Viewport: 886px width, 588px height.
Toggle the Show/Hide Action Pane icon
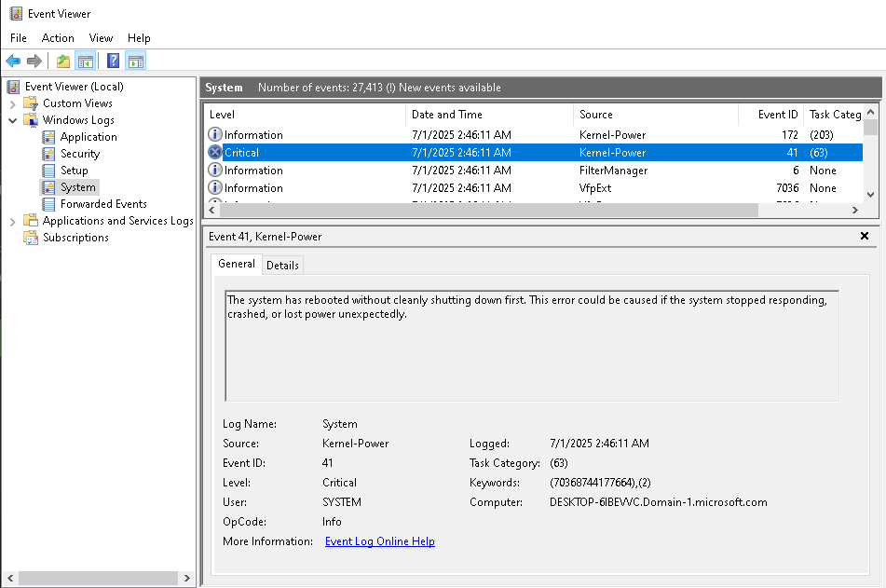pyautogui.click(x=136, y=61)
